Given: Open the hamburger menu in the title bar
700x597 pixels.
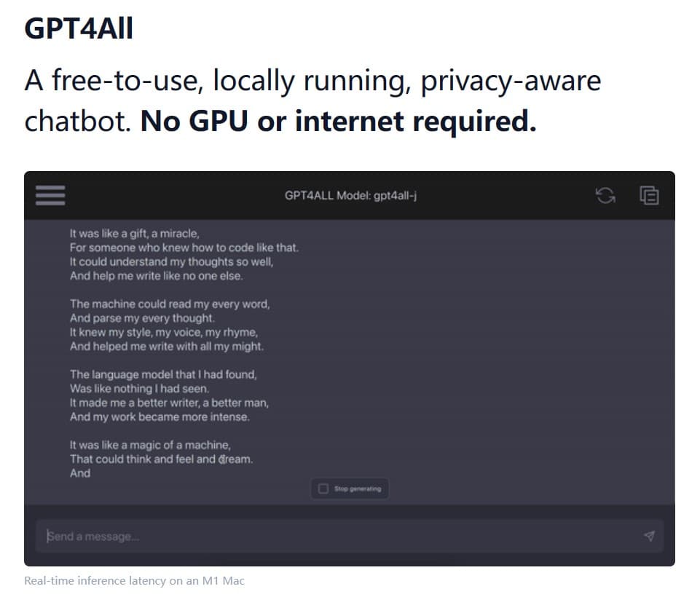Looking at the screenshot, I should [x=50, y=195].
